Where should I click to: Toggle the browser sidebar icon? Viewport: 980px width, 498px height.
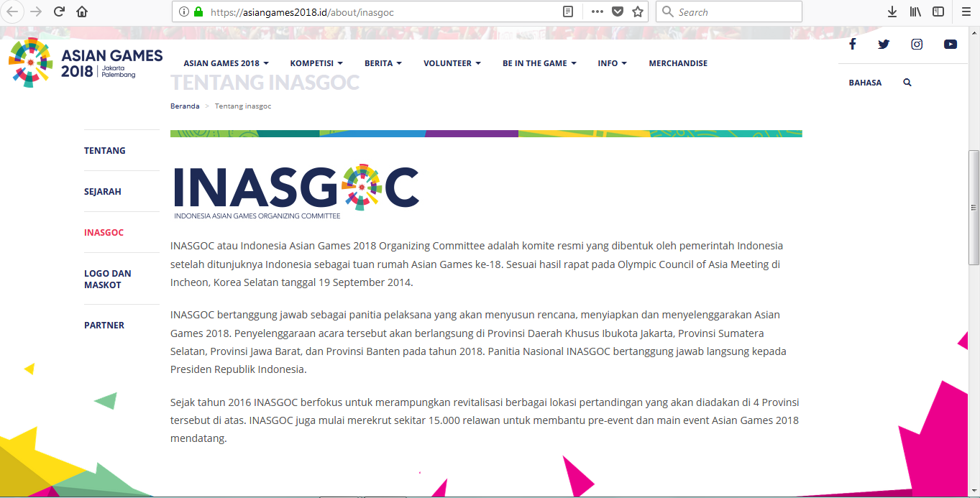point(938,11)
